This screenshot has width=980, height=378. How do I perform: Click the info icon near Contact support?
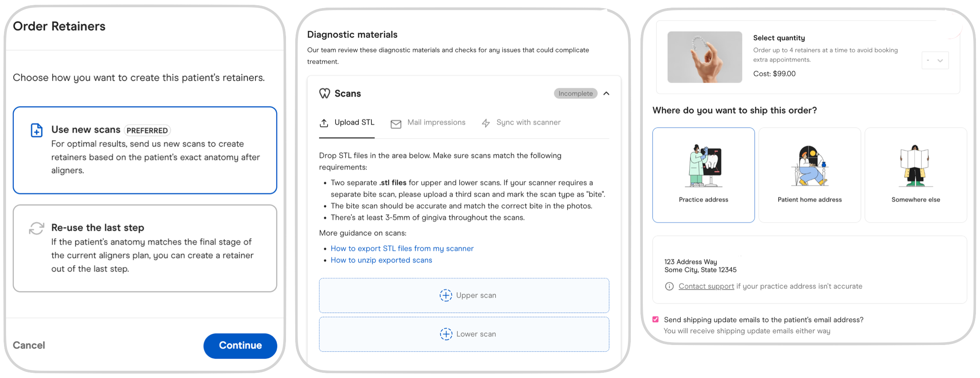669,286
